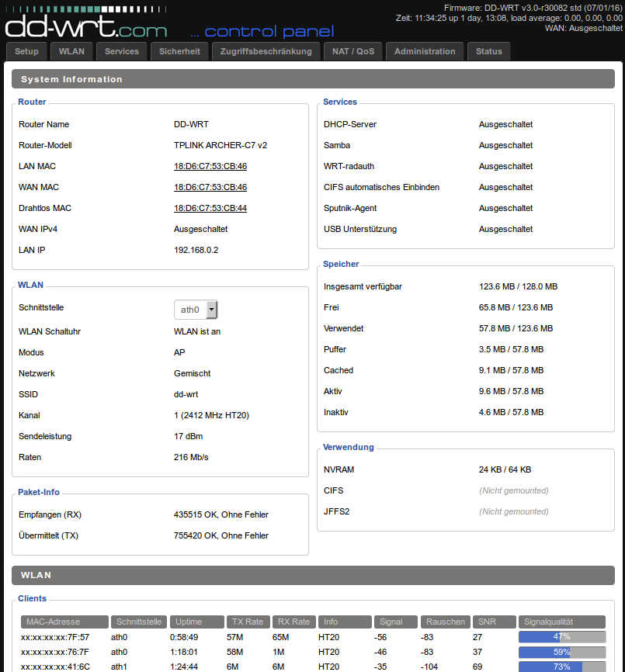Select client xx:xx:xx:xx:76:7F
Screen dimensions: 625x672
pos(55,653)
